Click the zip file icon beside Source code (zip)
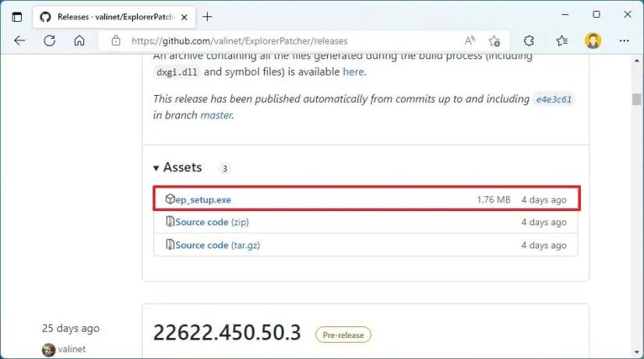Screen dimensions: 644x359 (170, 222)
